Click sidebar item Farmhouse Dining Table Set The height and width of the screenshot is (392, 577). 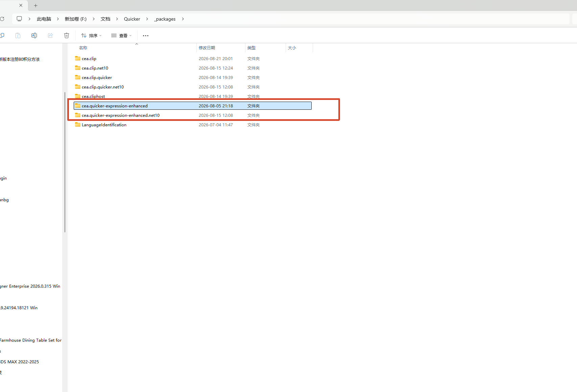tap(31, 340)
